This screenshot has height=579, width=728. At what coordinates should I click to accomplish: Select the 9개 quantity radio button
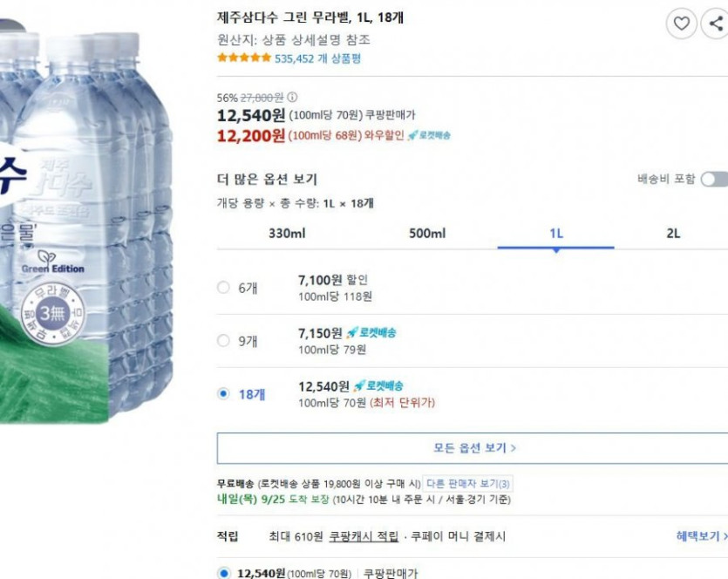[223, 341]
